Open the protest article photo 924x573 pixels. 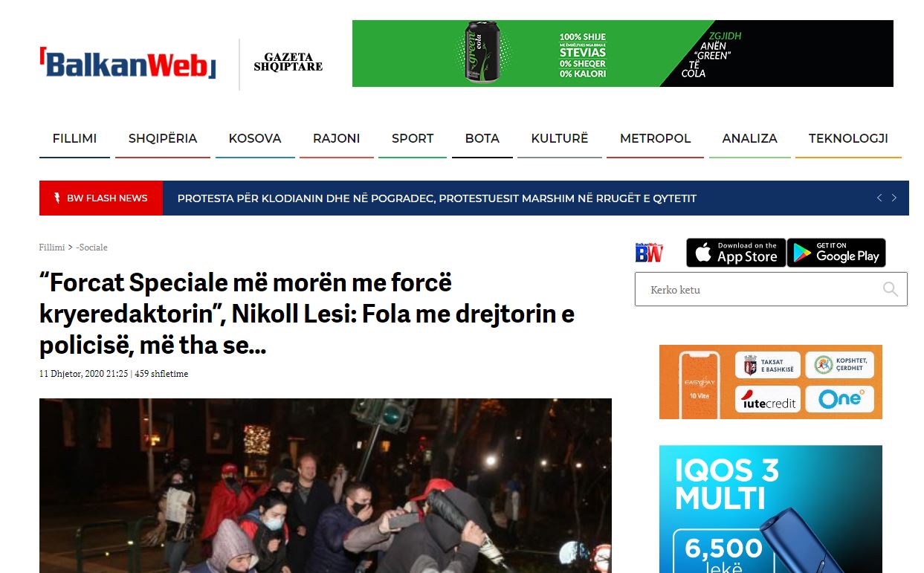coord(326,485)
